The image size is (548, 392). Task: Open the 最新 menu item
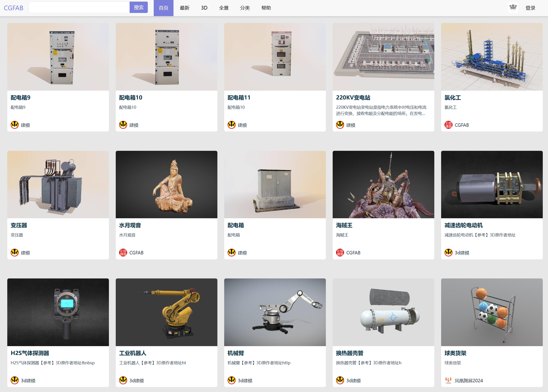pos(185,8)
